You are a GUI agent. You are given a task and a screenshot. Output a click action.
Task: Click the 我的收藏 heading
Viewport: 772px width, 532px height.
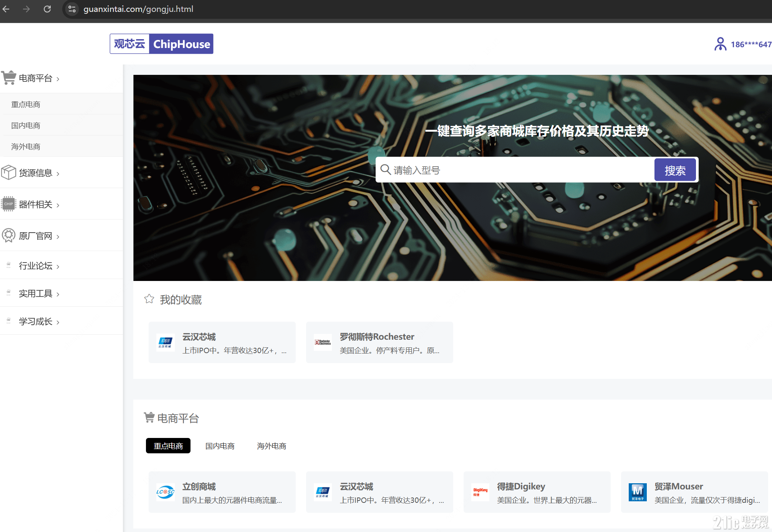pos(181,300)
